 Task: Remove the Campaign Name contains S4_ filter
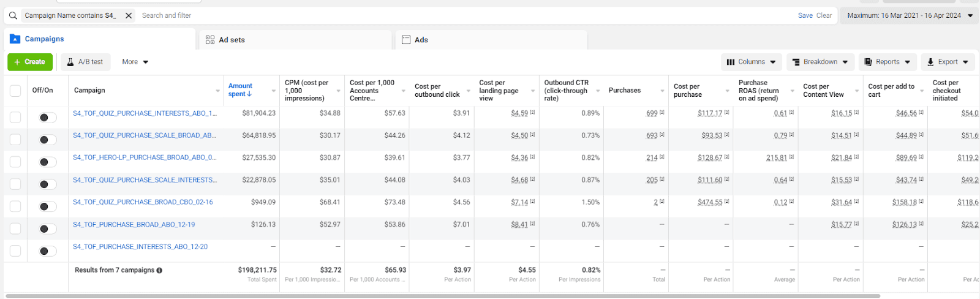click(x=129, y=16)
